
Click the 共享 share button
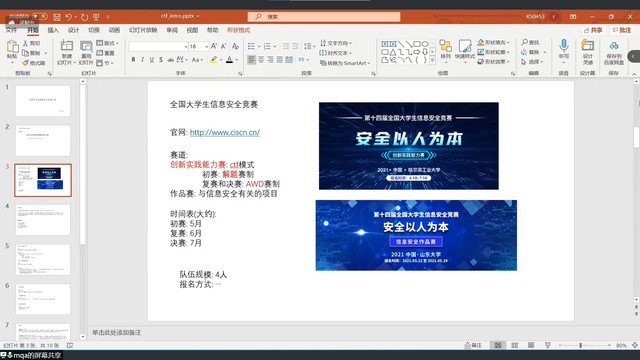click(x=593, y=30)
